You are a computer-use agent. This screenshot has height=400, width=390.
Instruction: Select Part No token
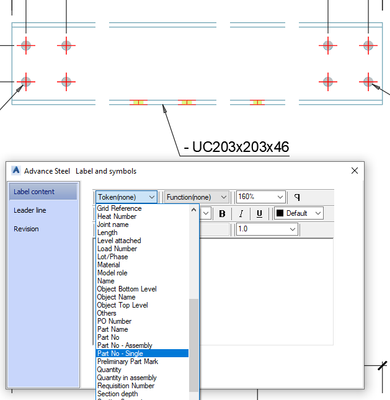(142, 337)
